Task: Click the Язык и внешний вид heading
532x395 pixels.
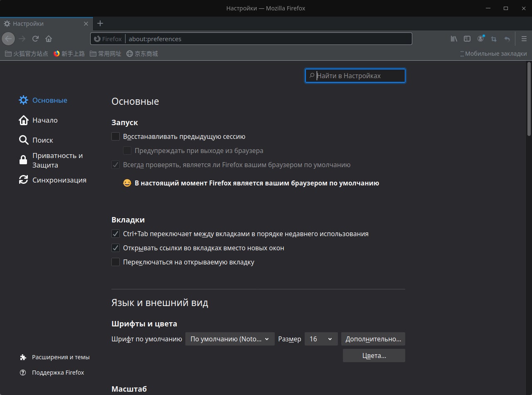Action: coord(160,303)
